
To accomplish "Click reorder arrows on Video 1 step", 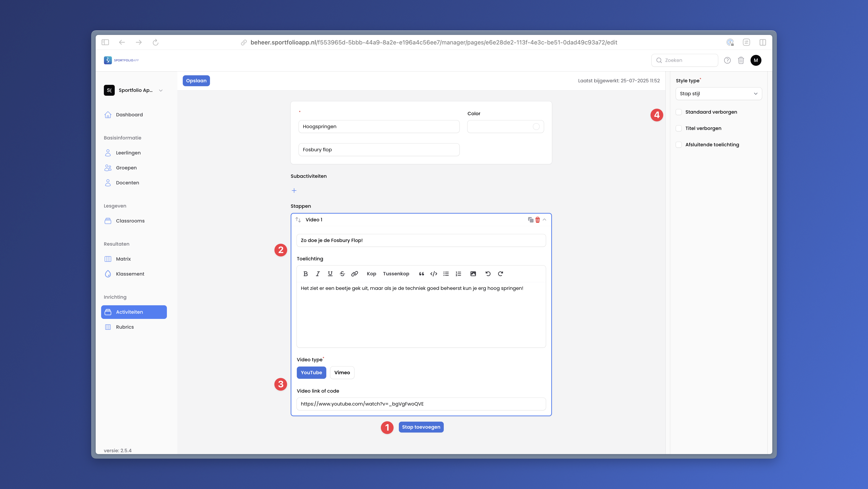I will [x=298, y=220].
